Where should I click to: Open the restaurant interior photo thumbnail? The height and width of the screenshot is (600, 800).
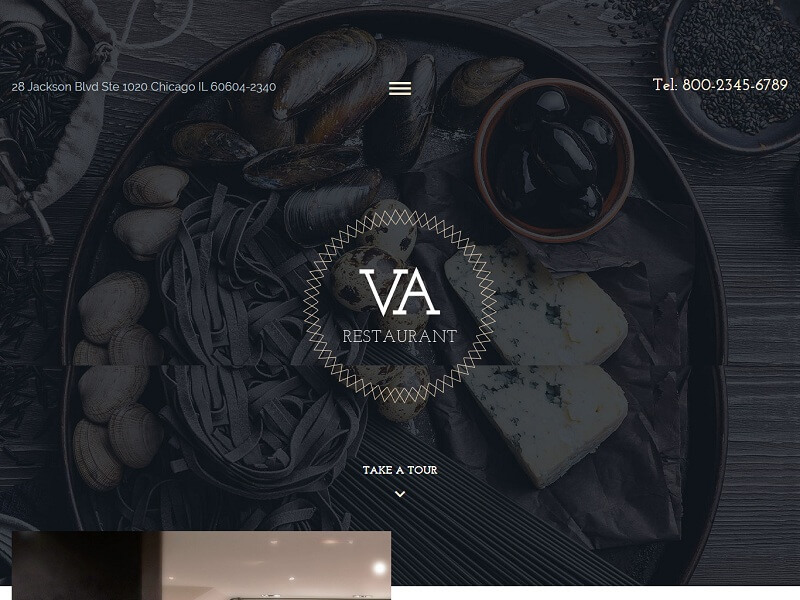coord(202,565)
